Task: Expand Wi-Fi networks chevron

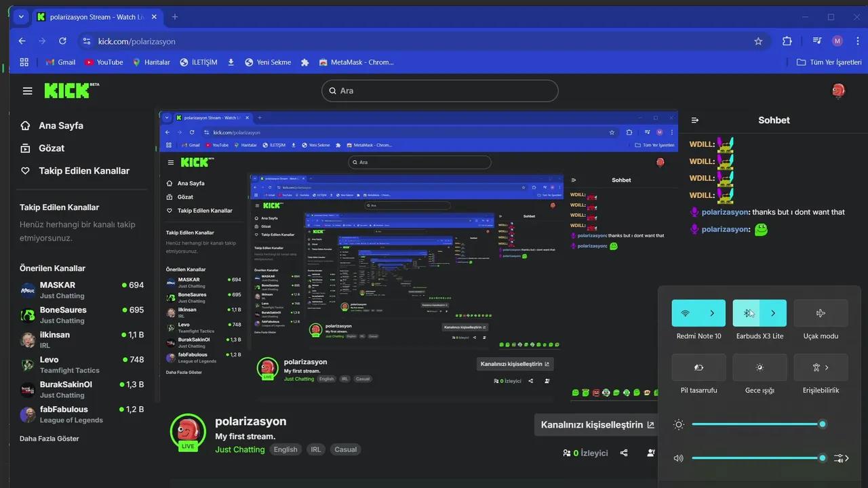Action: coord(712,313)
